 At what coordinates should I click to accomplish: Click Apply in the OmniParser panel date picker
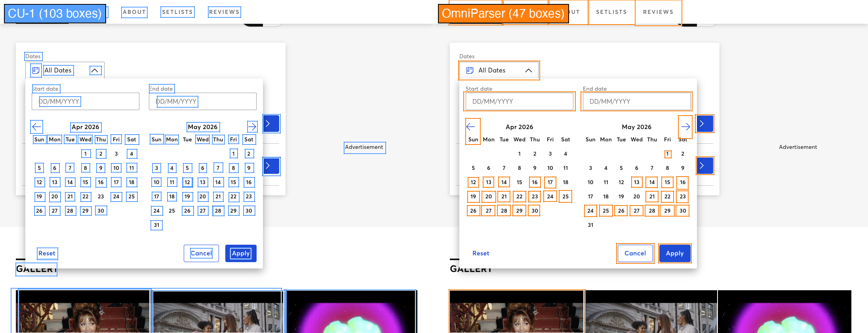[675, 253]
